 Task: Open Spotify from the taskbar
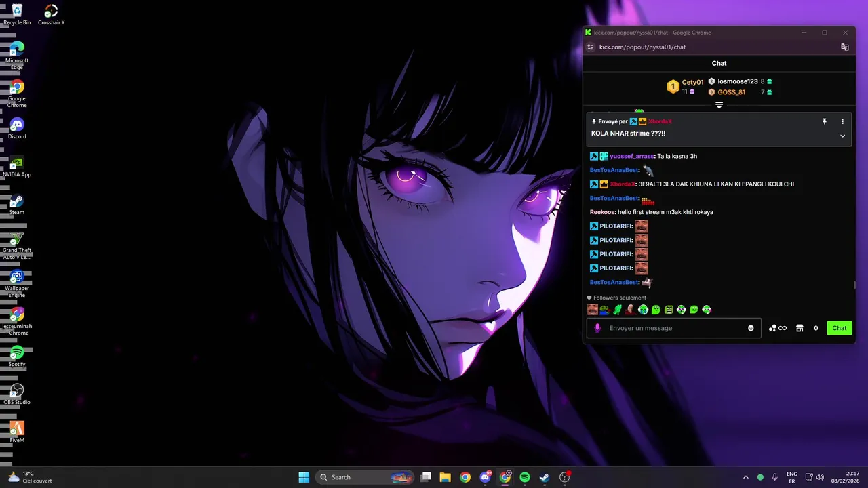coord(524,477)
